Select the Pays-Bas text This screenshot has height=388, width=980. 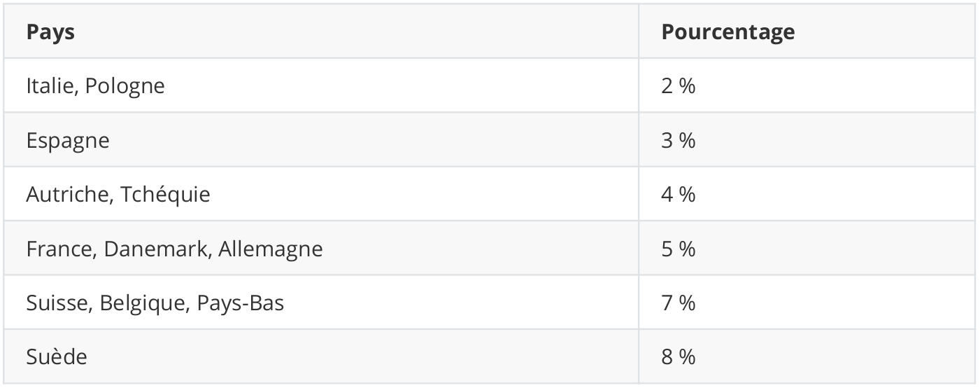[x=240, y=303]
